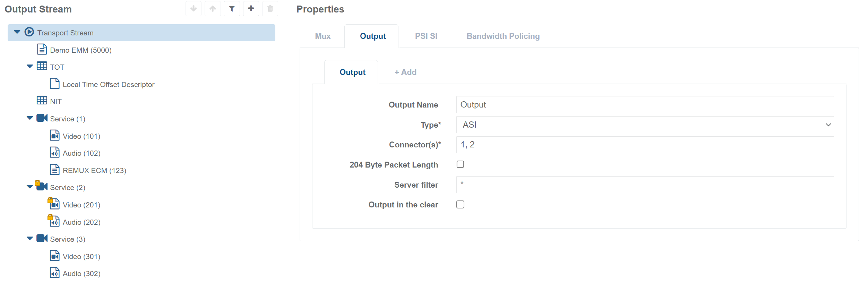868x282 pixels.
Task: Click the plus add icon in toolbar
Action: click(x=251, y=9)
